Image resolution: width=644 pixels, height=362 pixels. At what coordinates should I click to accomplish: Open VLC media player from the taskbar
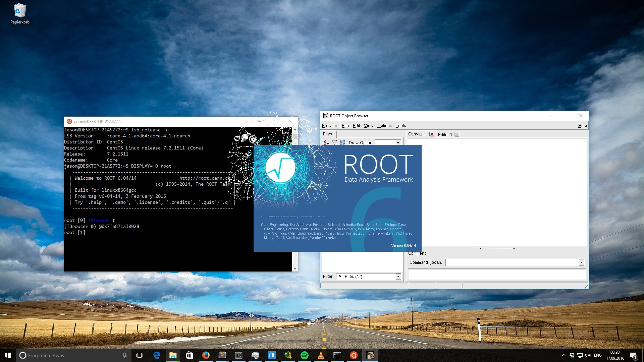click(321, 355)
